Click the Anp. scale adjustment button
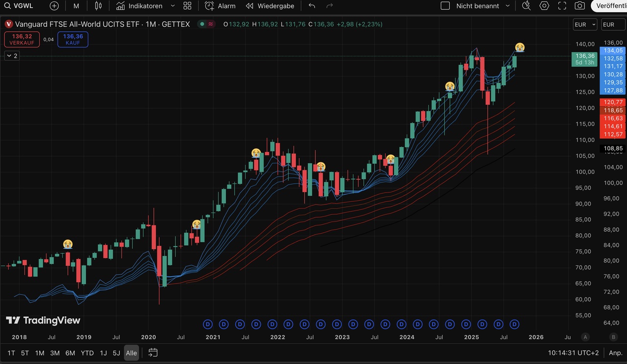 coord(616,353)
